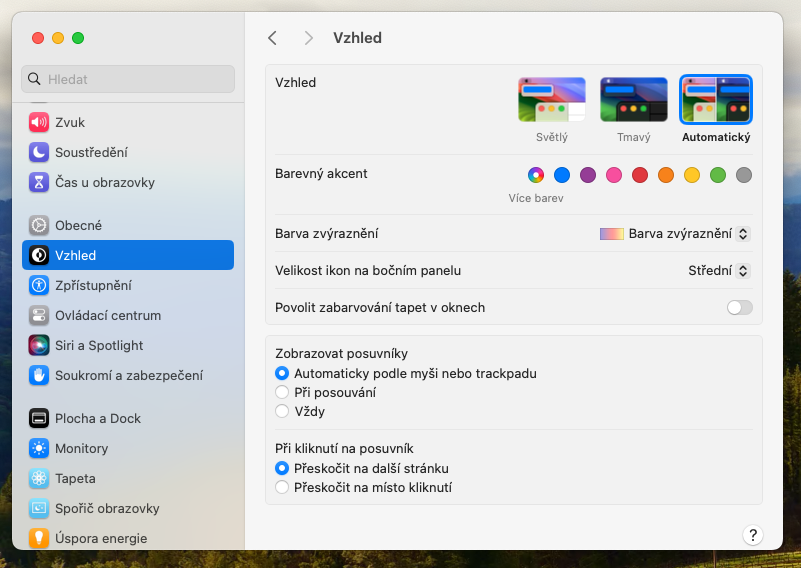Screen dimensions: 801x568
Task: Toggle Povolit zabarvování tapet v oknech
Action: pyautogui.click(x=739, y=307)
